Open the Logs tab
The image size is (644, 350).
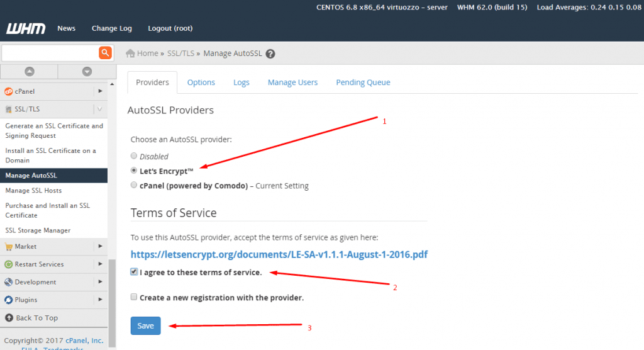(x=241, y=82)
